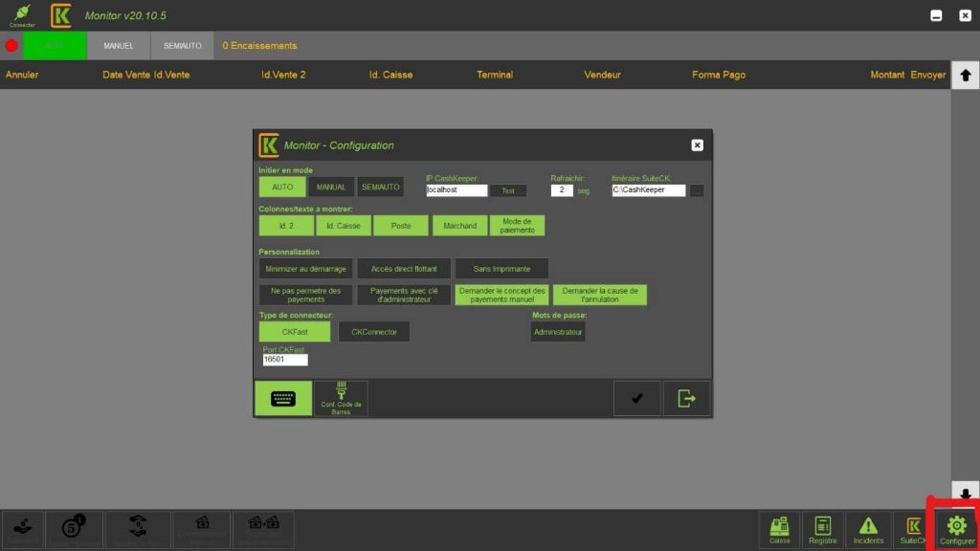
Task: Click the Envoyer column header
Action: pos(927,75)
